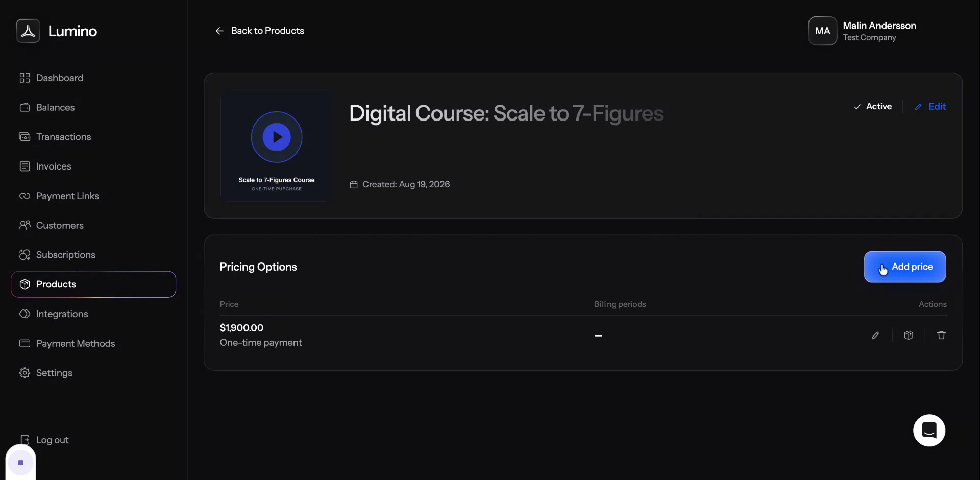The width and height of the screenshot is (980, 480).
Task: Click the play icon on course thumbnail
Action: pos(277,137)
